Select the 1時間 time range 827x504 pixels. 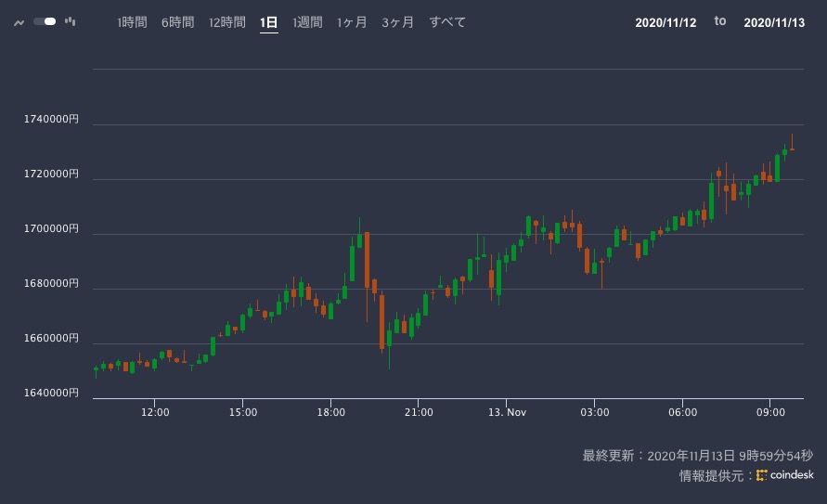[x=132, y=22]
